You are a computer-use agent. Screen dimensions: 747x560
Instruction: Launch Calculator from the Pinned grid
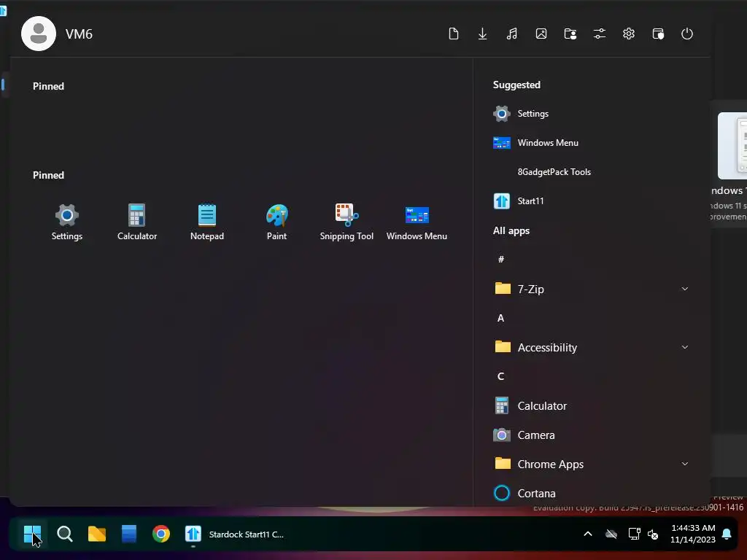pyautogui.click(x=137, y=222)
